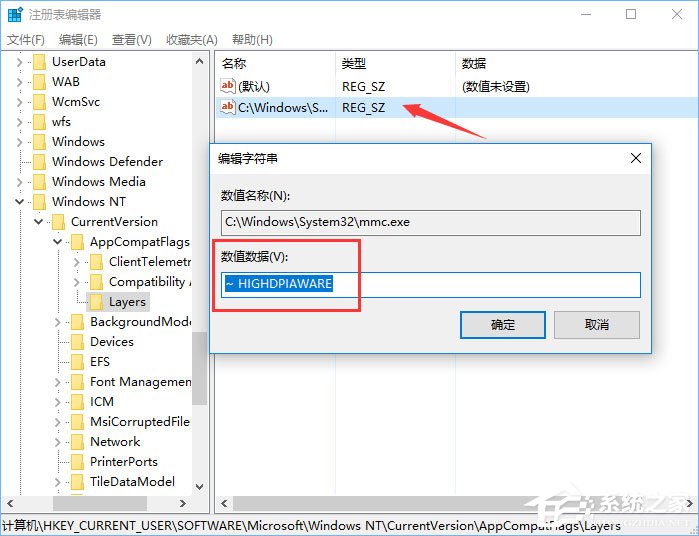Expand the MsiCorruptedFile key
The image size is (699, 536).
coord(58,422)
